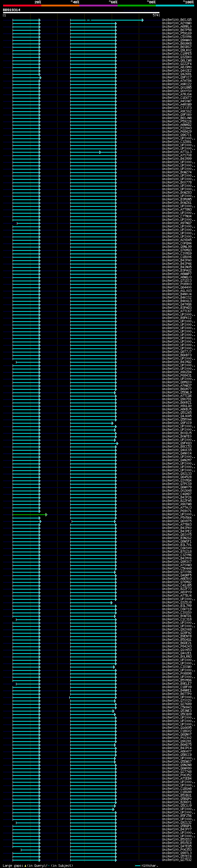197x868 pixels.
Task: Click the cyan ~100% identity legend bar
Action: pos(175,6)
